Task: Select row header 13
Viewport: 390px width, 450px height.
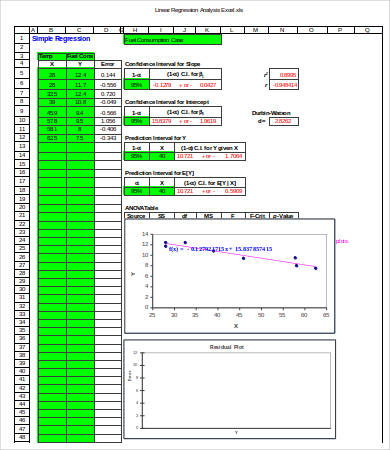Action: [22, 146]
